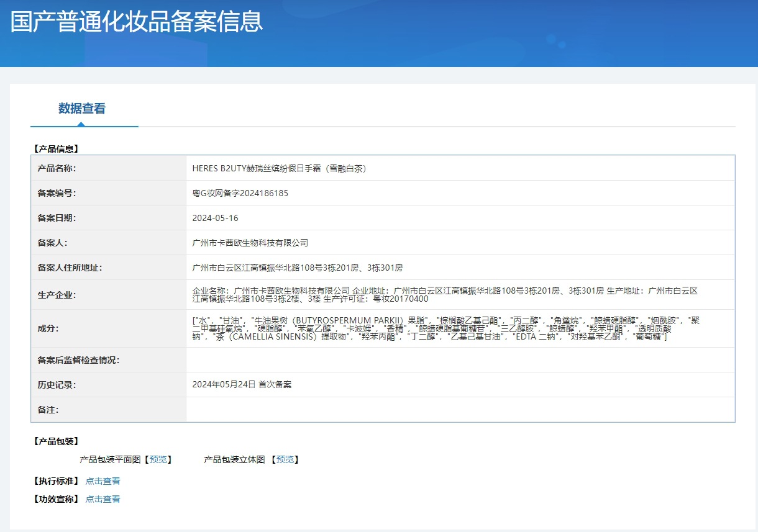Preview the 产品包装平面图 image
This screenshot has height=532, width=758.
click(x=158, y=459)
